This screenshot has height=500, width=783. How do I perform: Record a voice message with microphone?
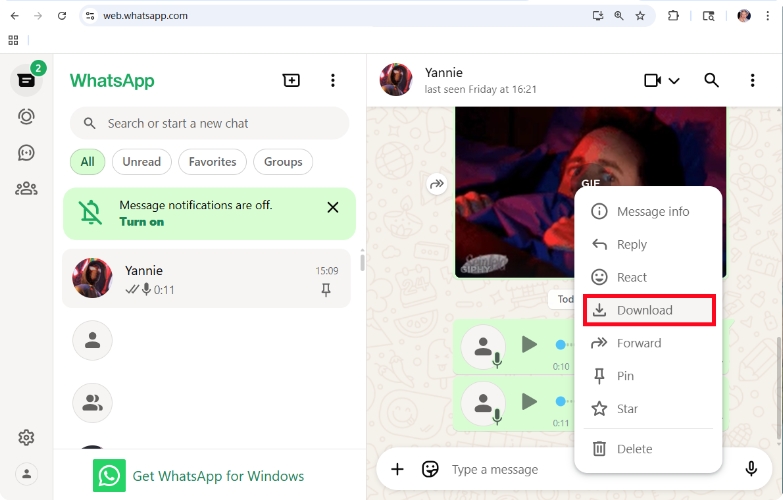point(751,469)
